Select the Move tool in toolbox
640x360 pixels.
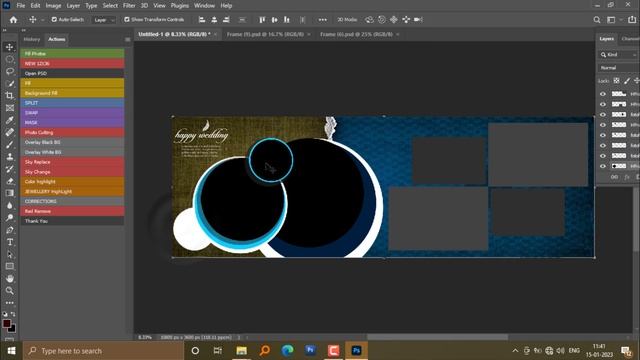point(9,47)
